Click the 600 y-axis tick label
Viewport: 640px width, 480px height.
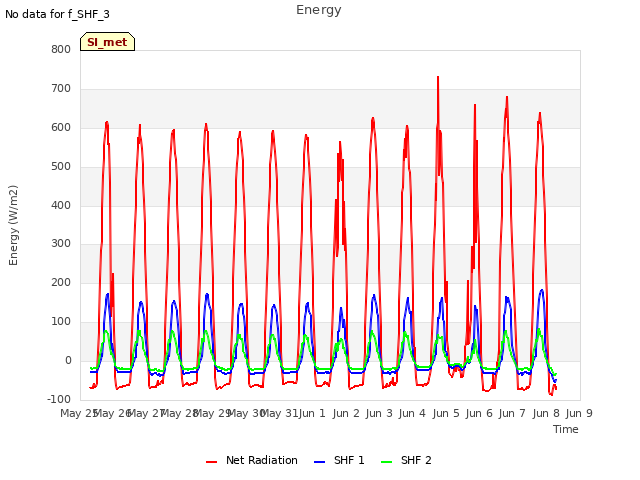pos(61,127)
